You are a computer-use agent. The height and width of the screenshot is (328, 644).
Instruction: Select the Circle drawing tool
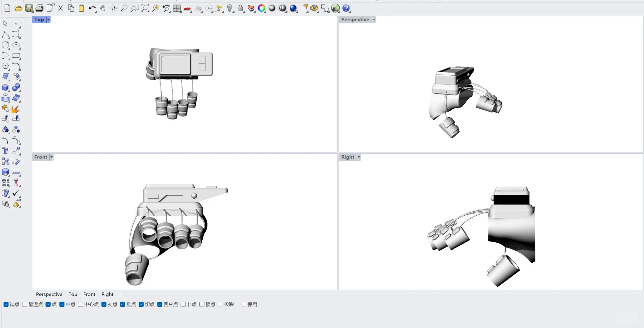(x=5, y=45)
